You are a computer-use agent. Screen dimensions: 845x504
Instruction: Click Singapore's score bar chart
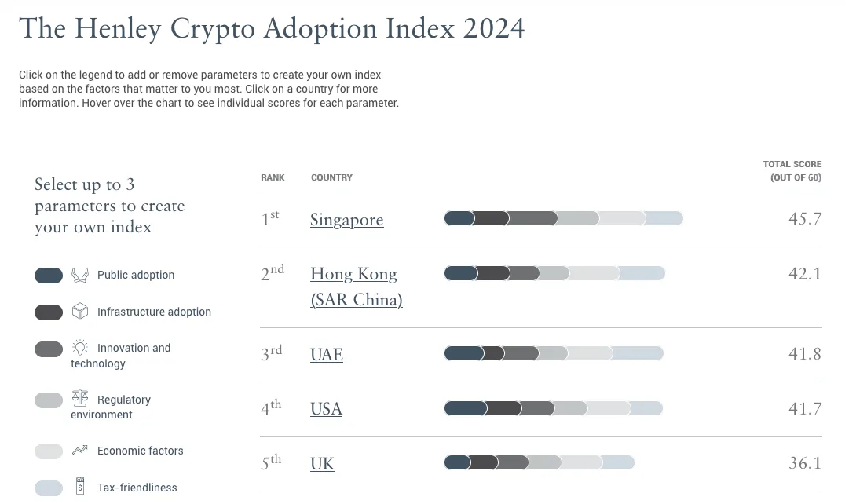pos(564,218)
